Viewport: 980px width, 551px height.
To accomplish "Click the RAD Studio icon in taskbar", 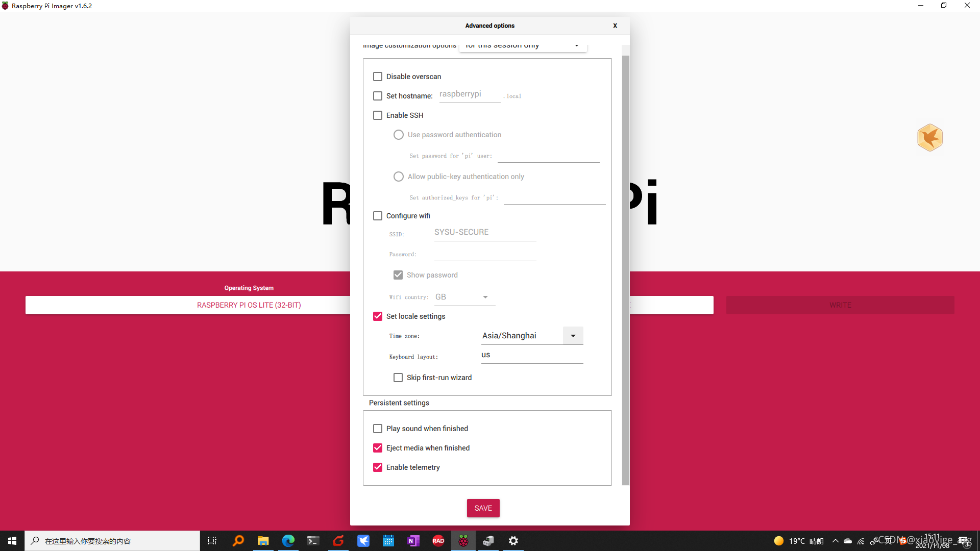I will pos(438,541).
